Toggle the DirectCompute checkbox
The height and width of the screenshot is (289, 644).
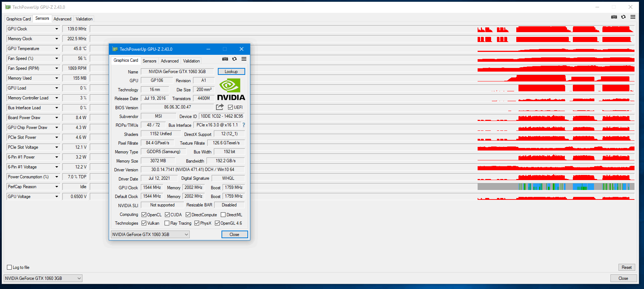coord(188,215)
